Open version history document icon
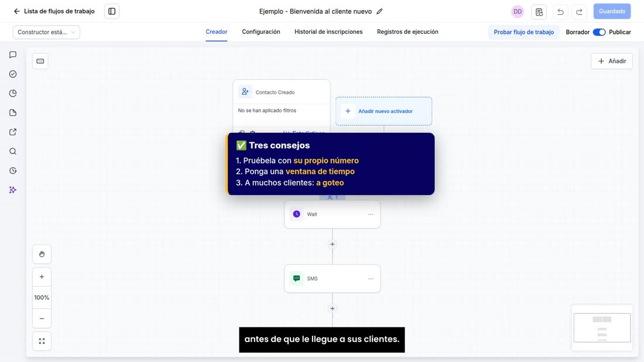 pos(539,12)
